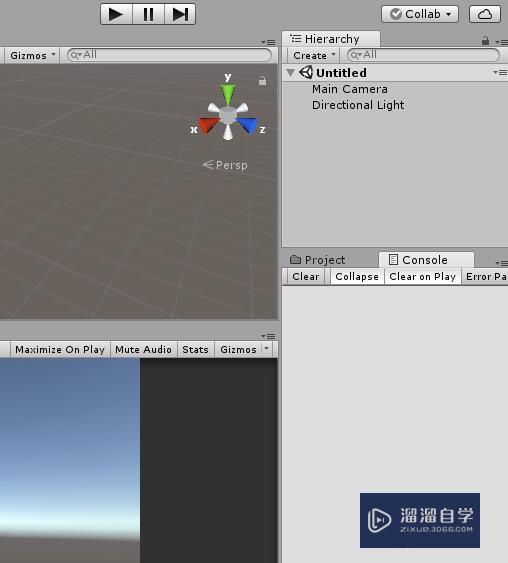Open the Game view Gizmos dropdown arrow
This screenshot has height=563, width=508.
[x=267, y=349]
